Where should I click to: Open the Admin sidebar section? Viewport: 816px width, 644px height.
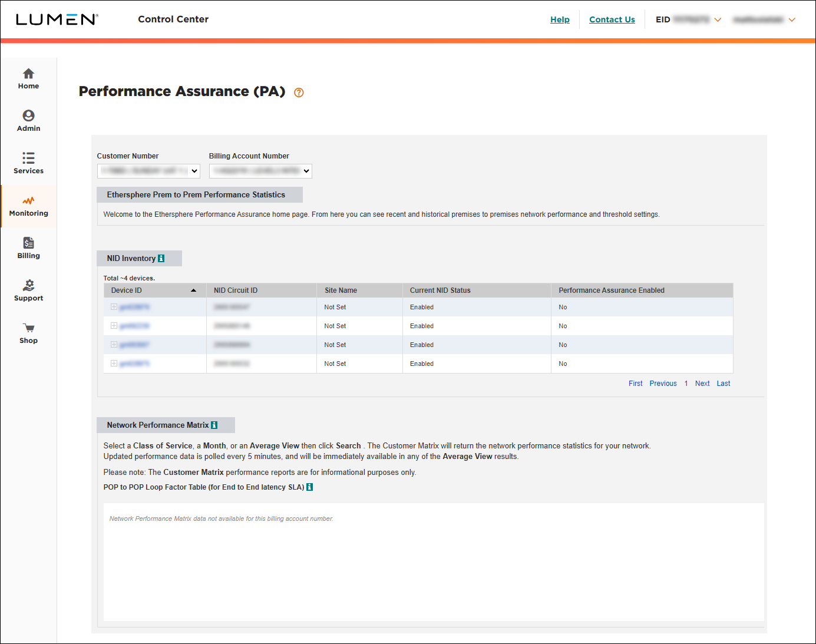28,121
